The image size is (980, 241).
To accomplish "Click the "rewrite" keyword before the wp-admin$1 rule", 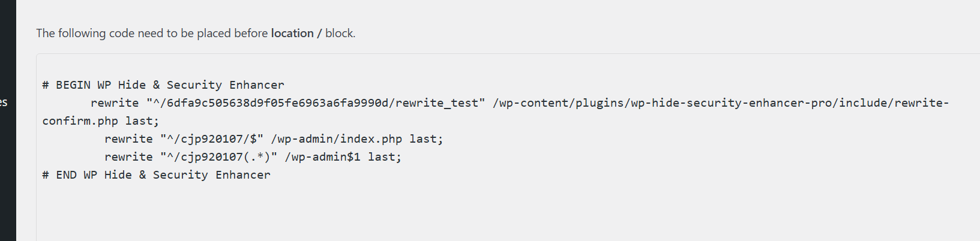I will 128,157.
